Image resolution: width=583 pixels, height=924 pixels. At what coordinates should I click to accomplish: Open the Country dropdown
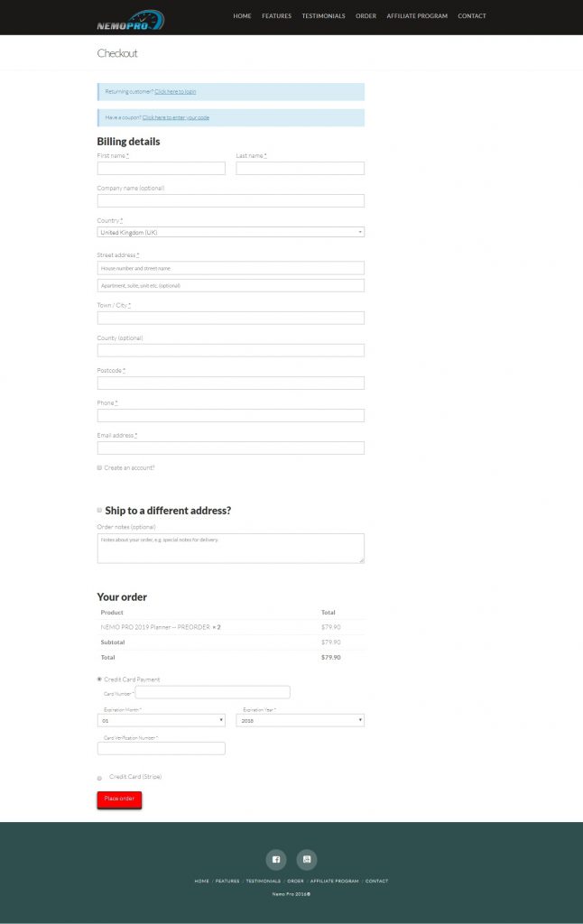coord(230,232)
